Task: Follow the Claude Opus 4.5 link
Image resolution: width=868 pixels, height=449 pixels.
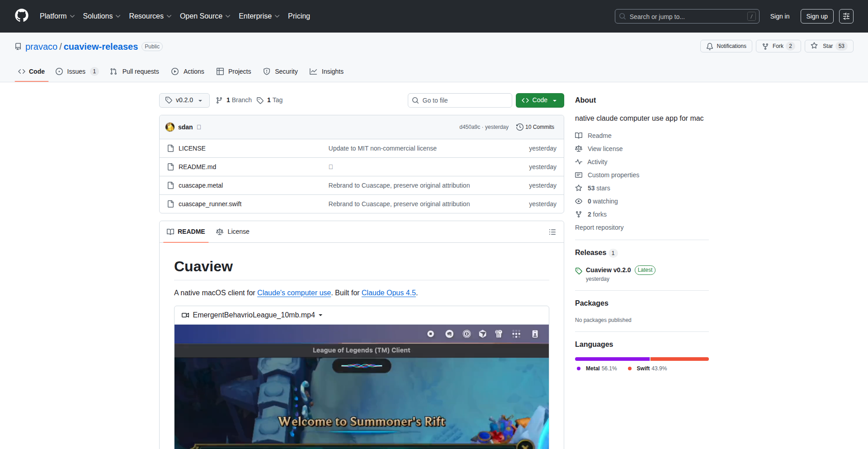Action: point(388,293)
